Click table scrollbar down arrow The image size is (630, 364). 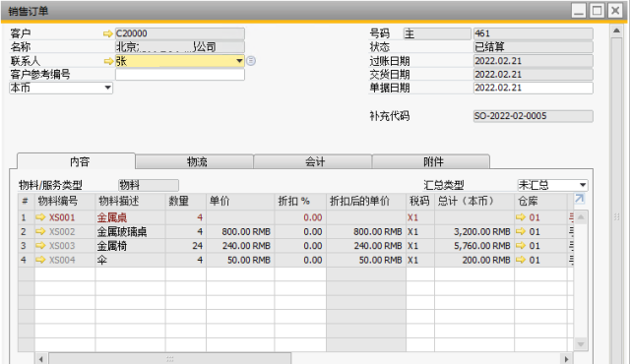(581, 344)
